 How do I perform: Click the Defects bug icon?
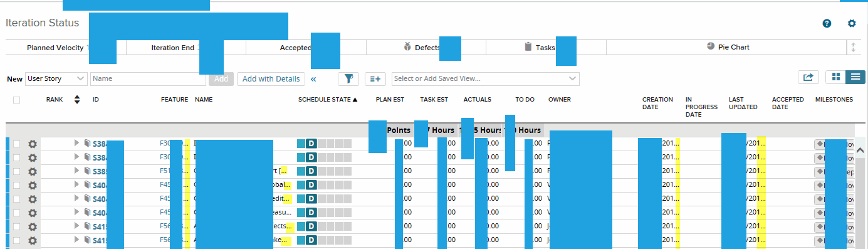point(408,47)
